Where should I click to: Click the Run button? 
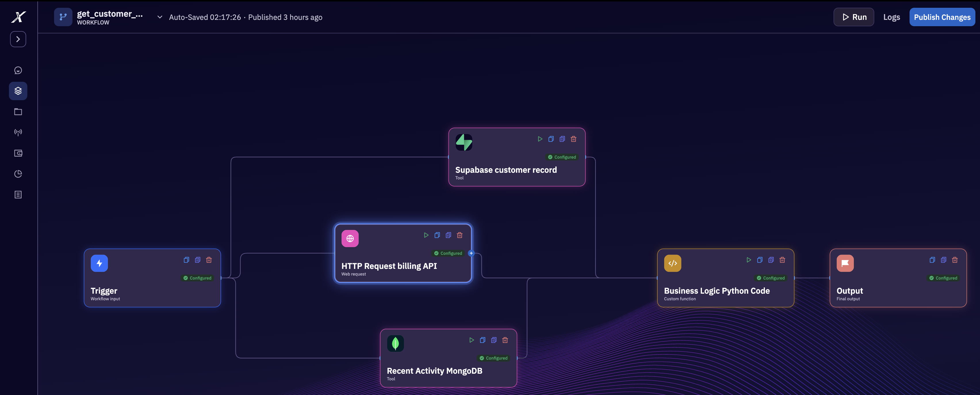(x=853, y=17)
